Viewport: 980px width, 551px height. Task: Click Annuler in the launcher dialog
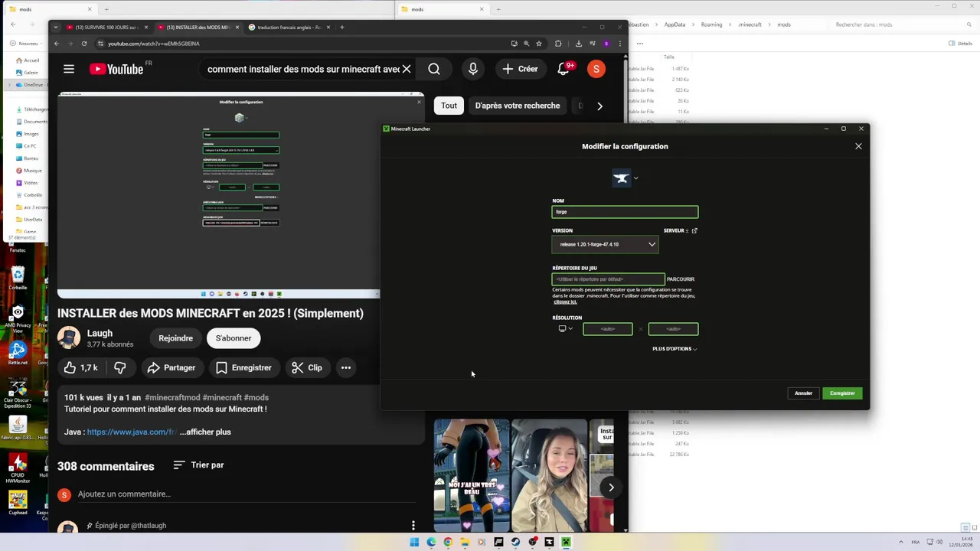803,393
